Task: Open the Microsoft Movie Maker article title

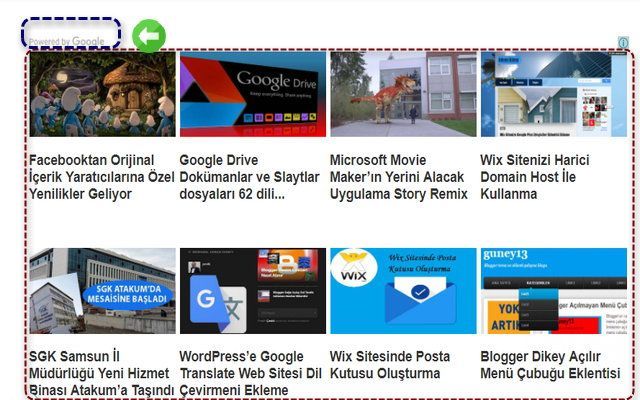Action: [398, 177]
